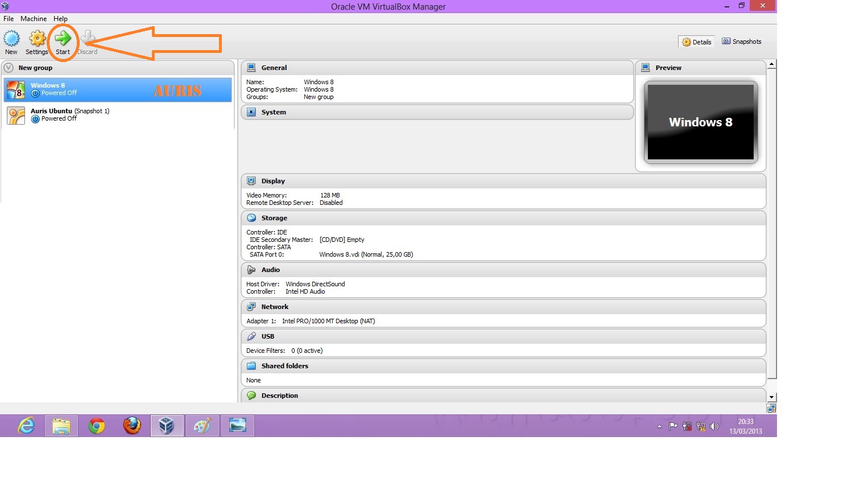Viewport: 868px width, 494px height.
Task: Click the volume speaker tray icon
Action: tap(714, 426)
